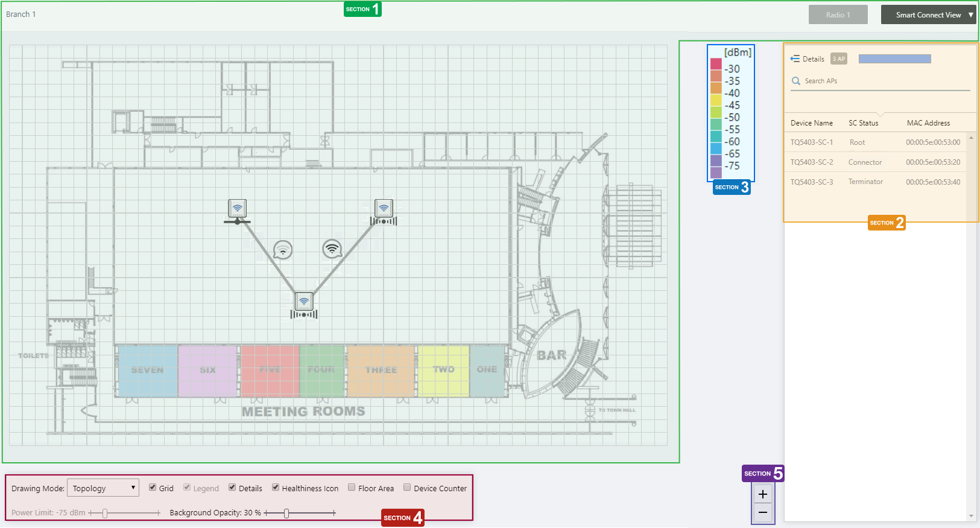
Task: Enable the Device Counter checkbox
Action: point(407,488)
